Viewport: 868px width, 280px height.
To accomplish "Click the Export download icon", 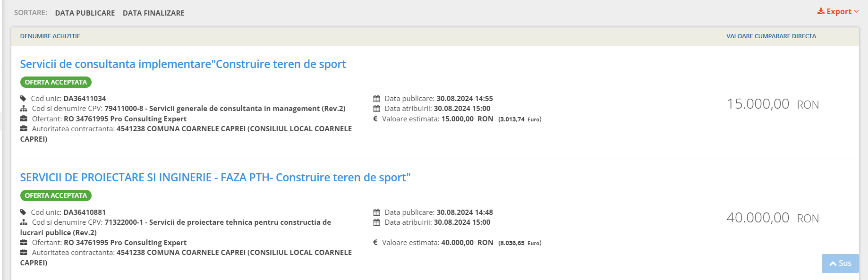I will click(821, 11).
